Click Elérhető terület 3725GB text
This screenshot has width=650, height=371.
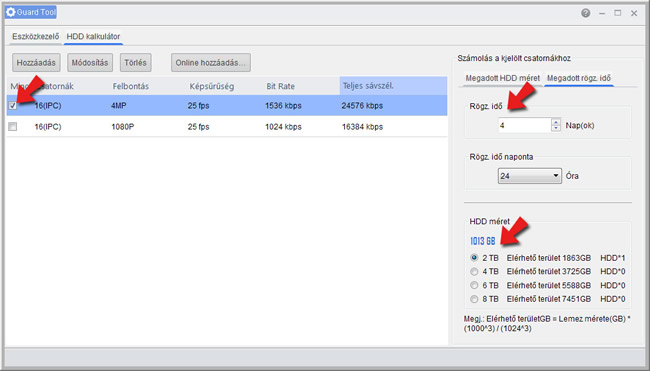(x=548, y=272)
